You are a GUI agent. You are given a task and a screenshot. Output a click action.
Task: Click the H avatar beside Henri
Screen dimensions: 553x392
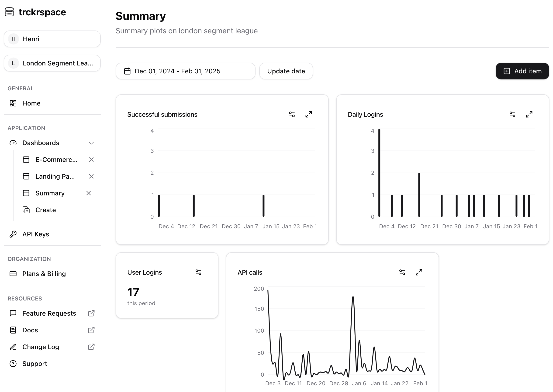point(14,39)
